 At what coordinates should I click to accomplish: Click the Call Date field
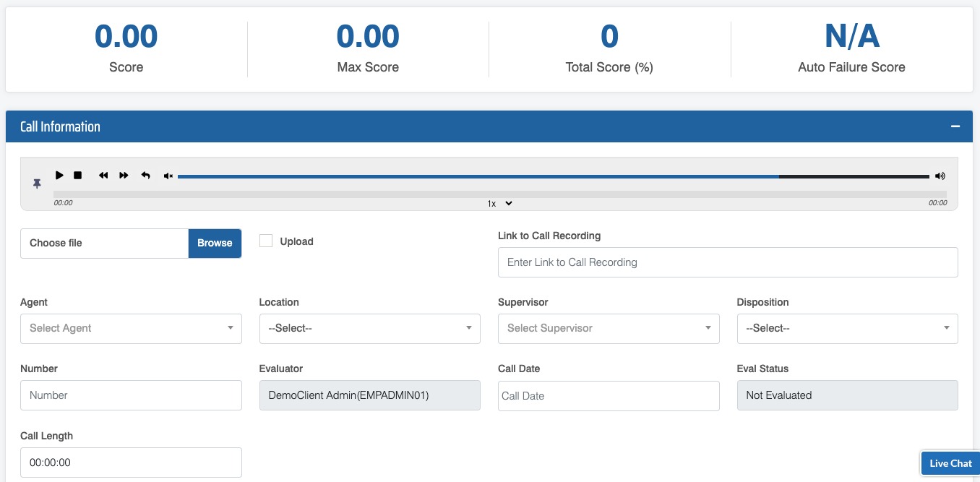click(609, 396)
